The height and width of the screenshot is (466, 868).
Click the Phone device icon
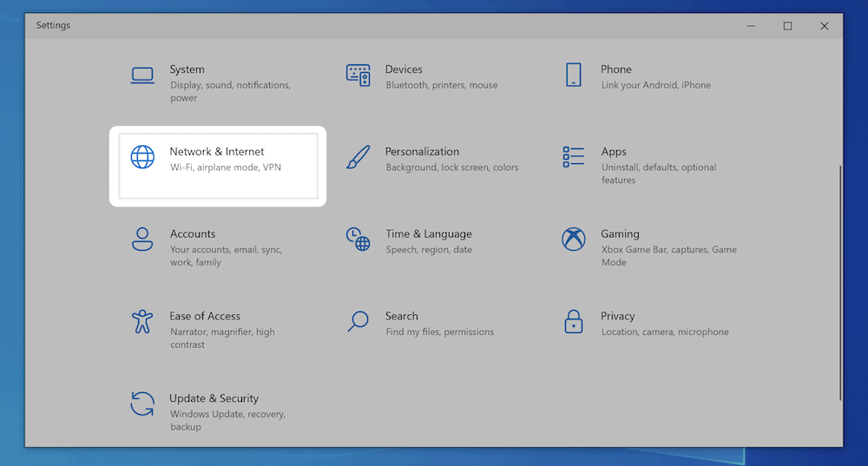coord(573,75)
